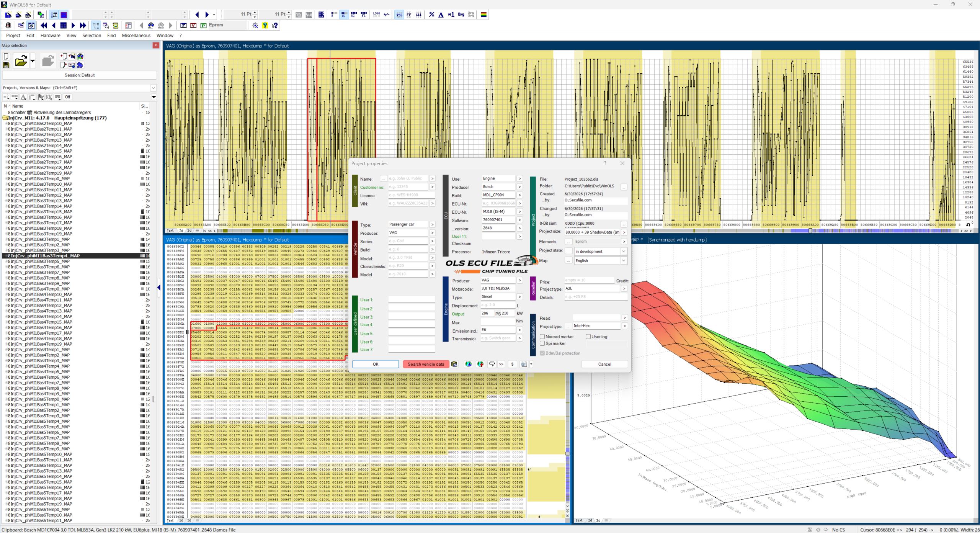Open the Project state dropdown
The width and height of the screenshot is (980, 533).
point(623,251)
